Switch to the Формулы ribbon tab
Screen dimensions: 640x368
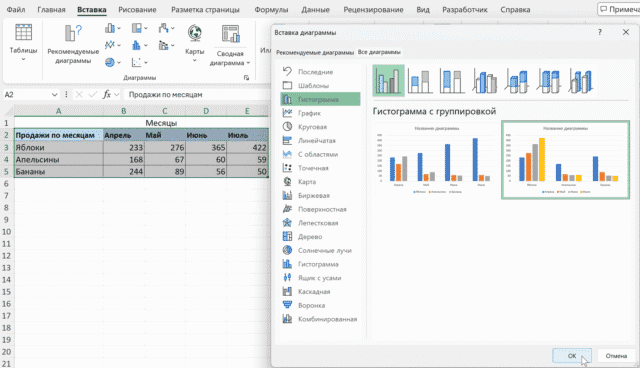pos(271,9)
